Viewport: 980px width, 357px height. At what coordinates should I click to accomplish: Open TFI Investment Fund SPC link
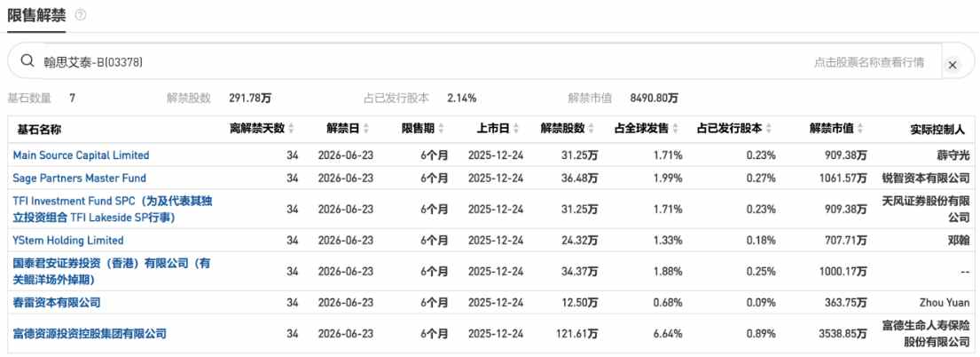[x=113, y=210]
